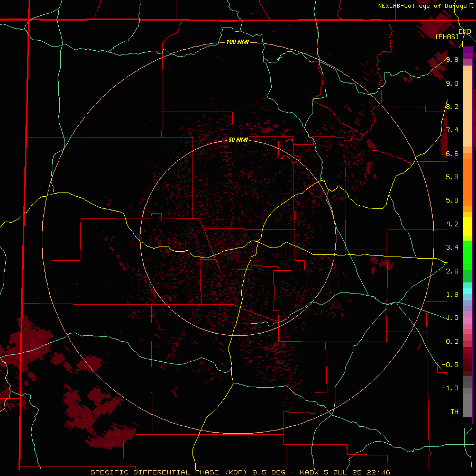The image size is (476, 476).
Task: Click the purple top segment of the color bar
Action: 467,53
